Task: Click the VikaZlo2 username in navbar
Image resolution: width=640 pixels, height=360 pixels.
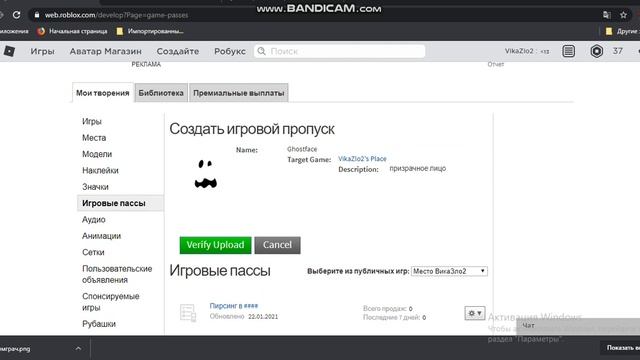Action: point(519,51)
